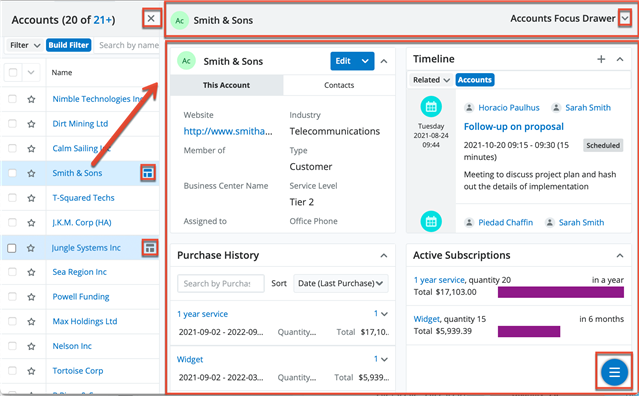Check the Smith & Sons row checkbox
This screenshot has height=396, width=639.
[13, 173]
